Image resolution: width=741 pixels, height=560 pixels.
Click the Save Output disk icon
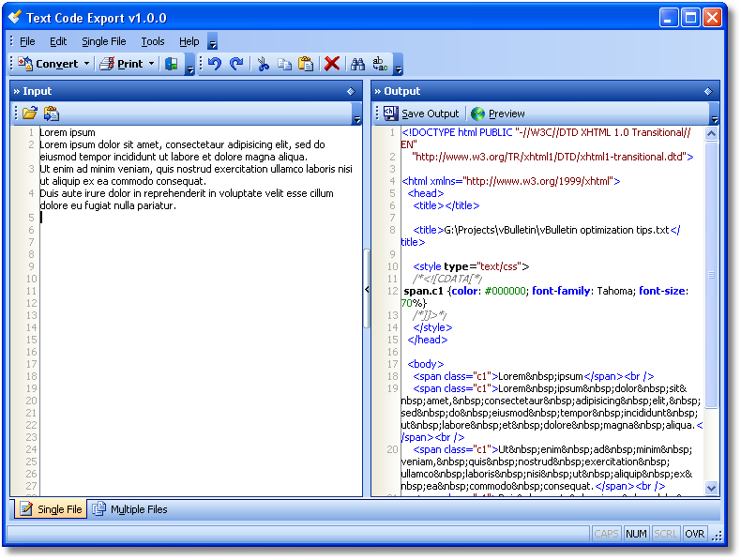coord(391,113)
